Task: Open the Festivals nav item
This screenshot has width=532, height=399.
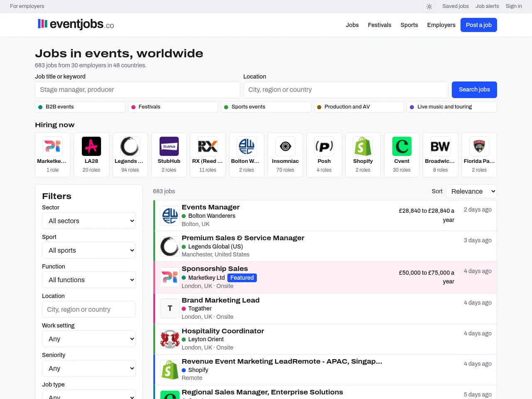Action: (379, 25)
